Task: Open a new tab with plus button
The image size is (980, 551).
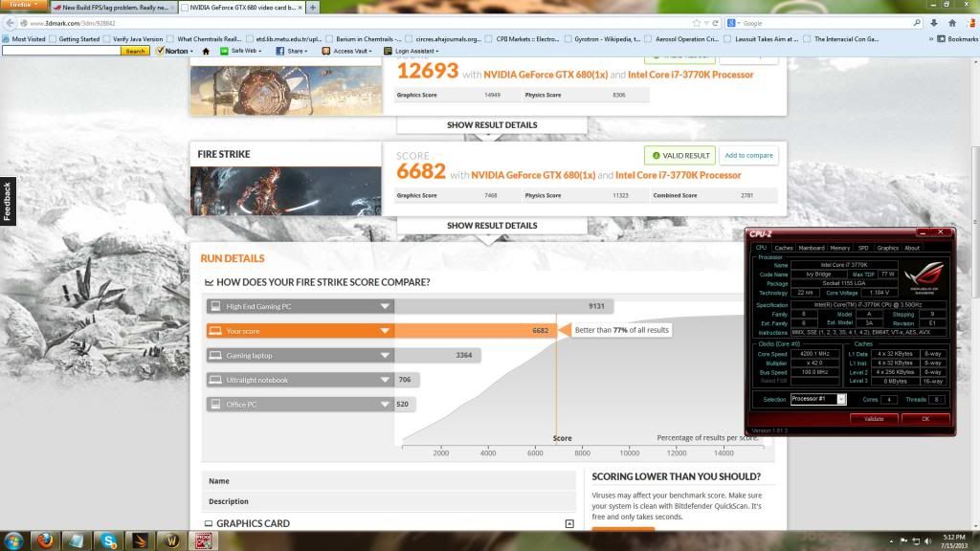Action: 313,8
